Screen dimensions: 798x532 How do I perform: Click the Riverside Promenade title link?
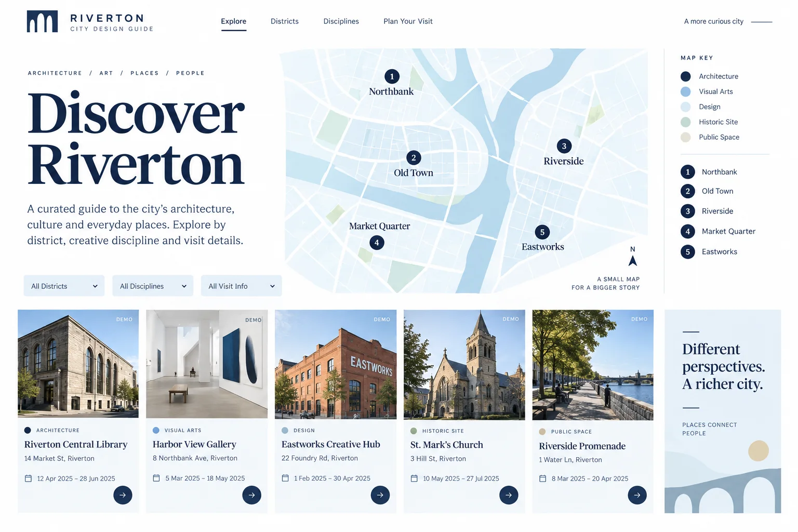pos(582,446)
